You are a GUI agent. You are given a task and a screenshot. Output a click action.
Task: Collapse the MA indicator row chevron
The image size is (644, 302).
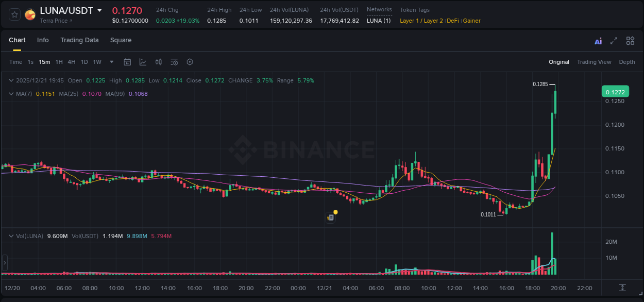click(x=11, y=94)
